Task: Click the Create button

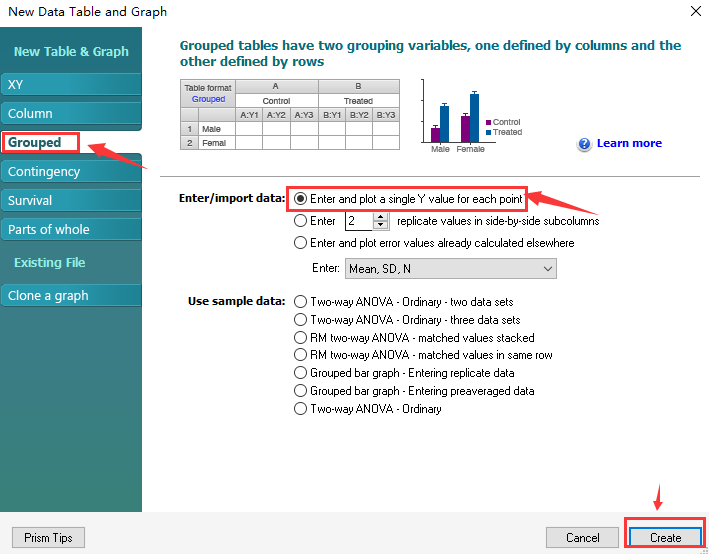Action: pos(666,538)
